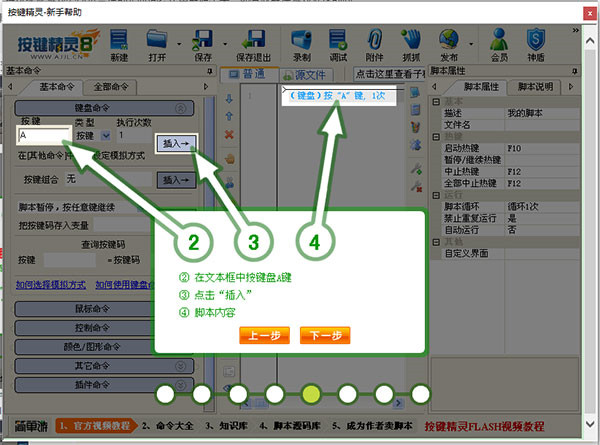Click the 按键 text box containing A
Viewport: 600px width, 445px height.
(44, 135)
